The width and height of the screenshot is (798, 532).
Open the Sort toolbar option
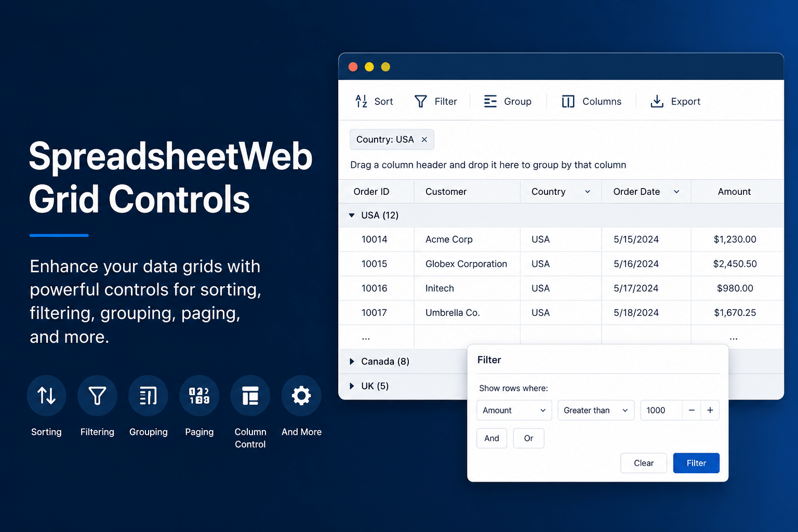pos(374,101)
